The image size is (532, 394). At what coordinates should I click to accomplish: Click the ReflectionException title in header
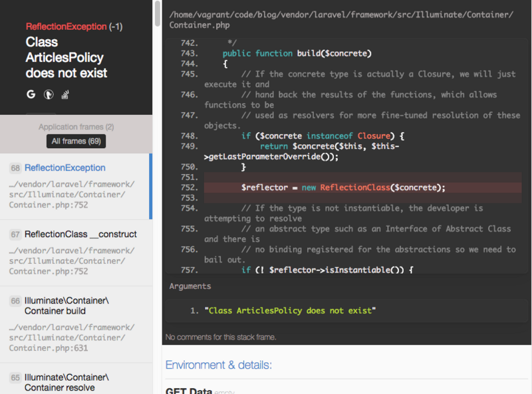click(66, 27)
